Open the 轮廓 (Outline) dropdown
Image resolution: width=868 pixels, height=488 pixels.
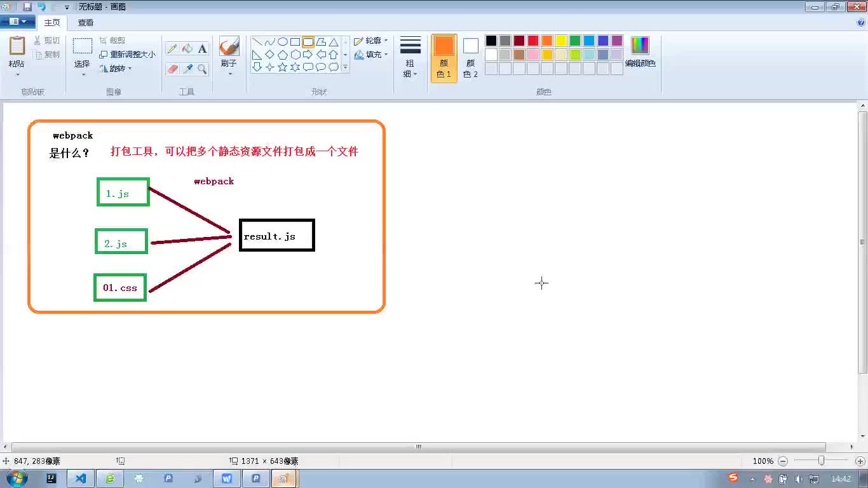pos(371,41)
